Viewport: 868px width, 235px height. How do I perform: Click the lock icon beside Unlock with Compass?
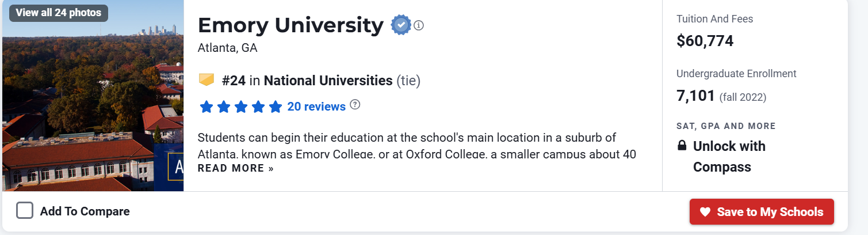click(682, 146)
